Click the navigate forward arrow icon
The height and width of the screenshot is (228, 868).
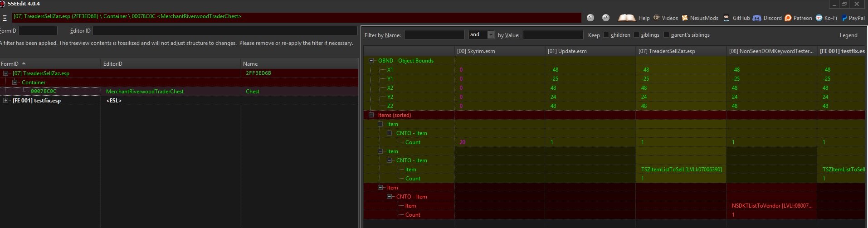606,18
